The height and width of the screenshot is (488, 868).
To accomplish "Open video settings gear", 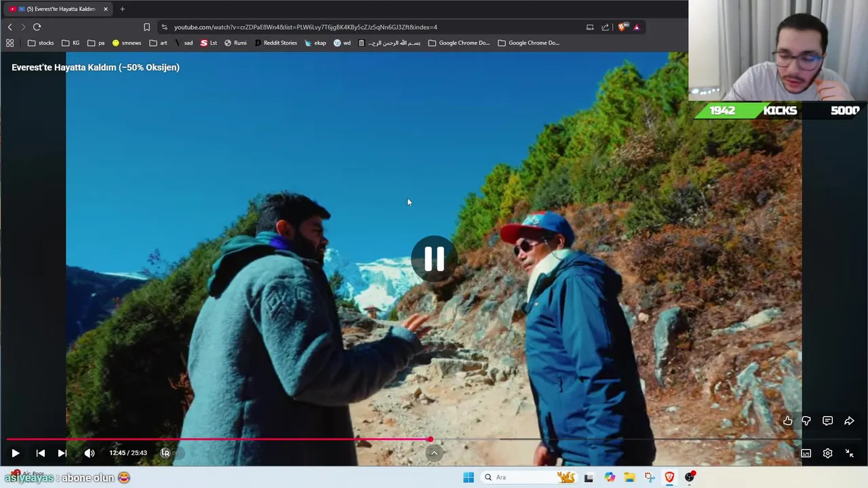I will pyautogui.click(x=827, y=453).
